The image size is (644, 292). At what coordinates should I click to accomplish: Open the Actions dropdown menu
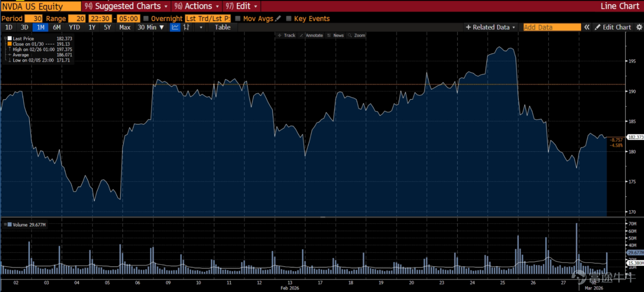point(197,6)
